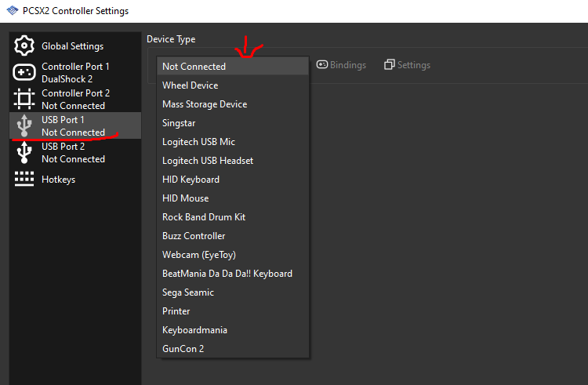Click the USB Port 2 icon
Image resolution: width=588 pixels, height=385 pixels.
tap(24, 152)
